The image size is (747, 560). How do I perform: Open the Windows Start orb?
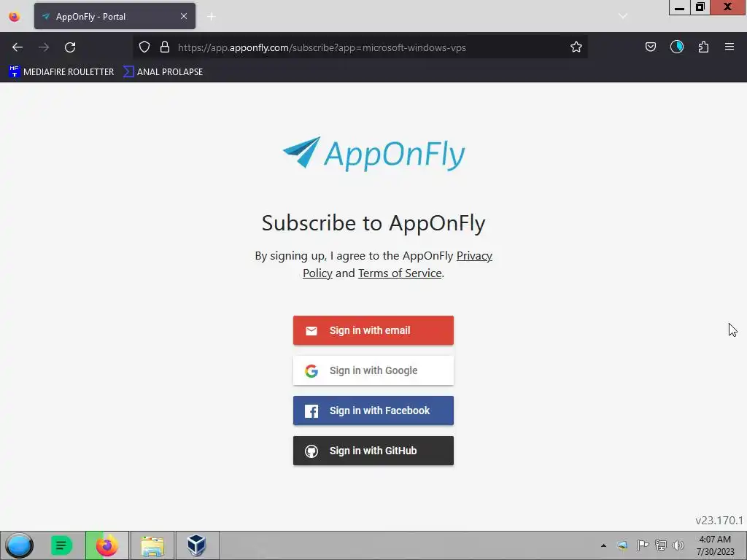pos(20,545)
